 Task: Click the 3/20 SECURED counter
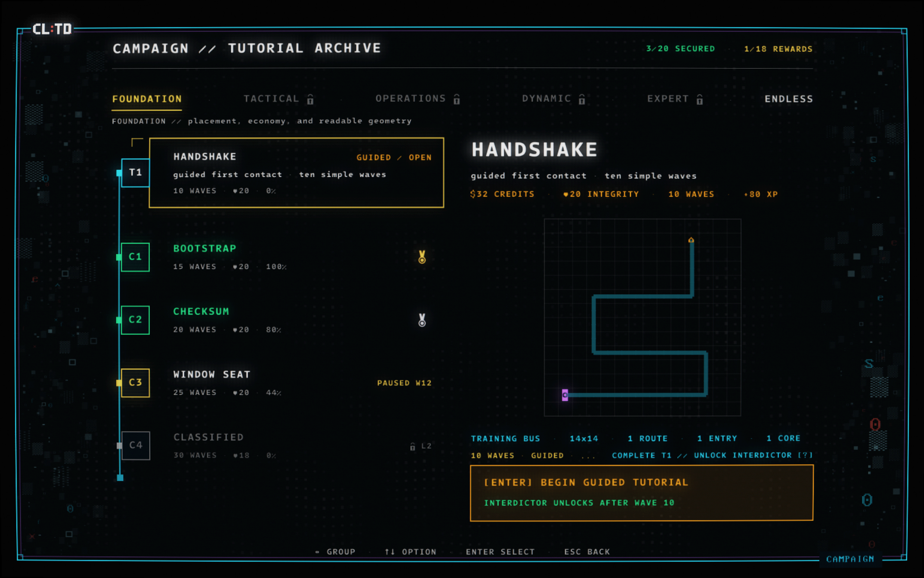(680, 49)
